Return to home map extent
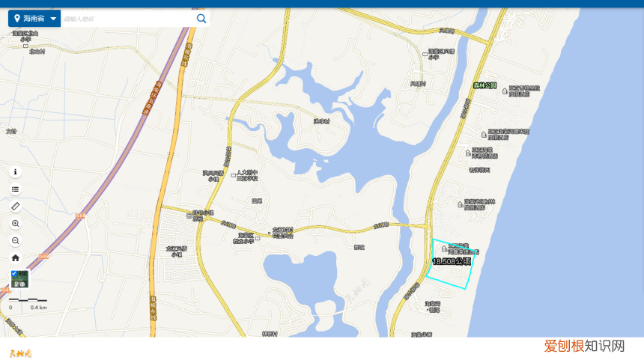 (x=16, y=258)
